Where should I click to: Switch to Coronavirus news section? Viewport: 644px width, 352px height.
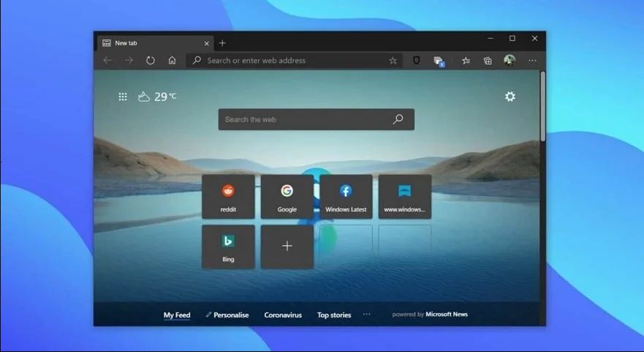283,315
